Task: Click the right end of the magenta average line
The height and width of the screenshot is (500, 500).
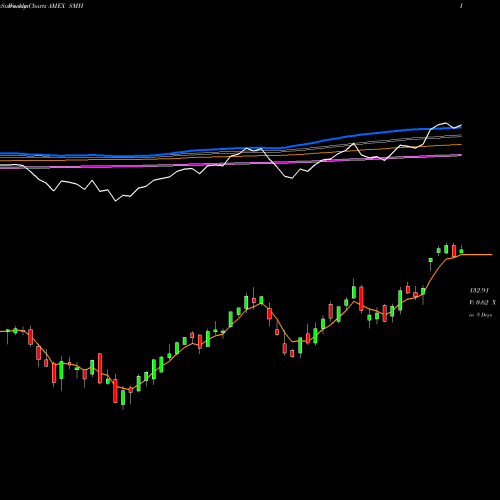Action: (x=460, y=155)
